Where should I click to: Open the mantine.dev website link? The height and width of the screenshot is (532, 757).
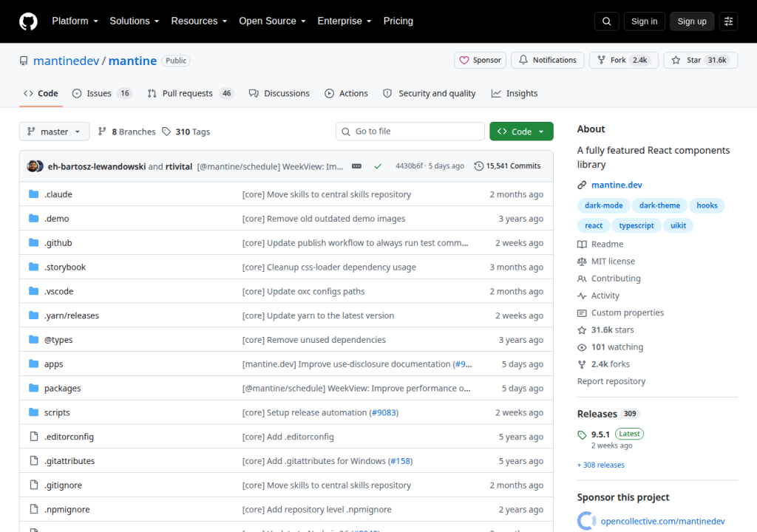coord(617,185)
